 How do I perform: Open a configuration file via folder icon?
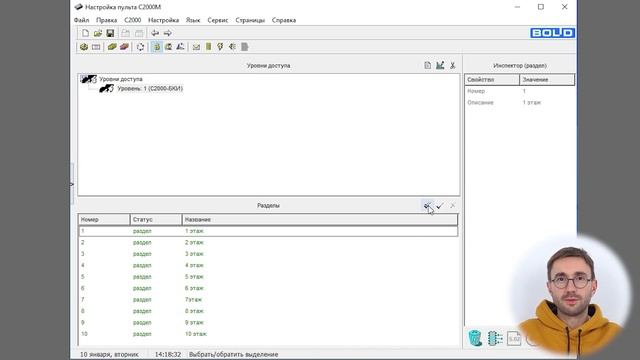(x=98, y=33)
